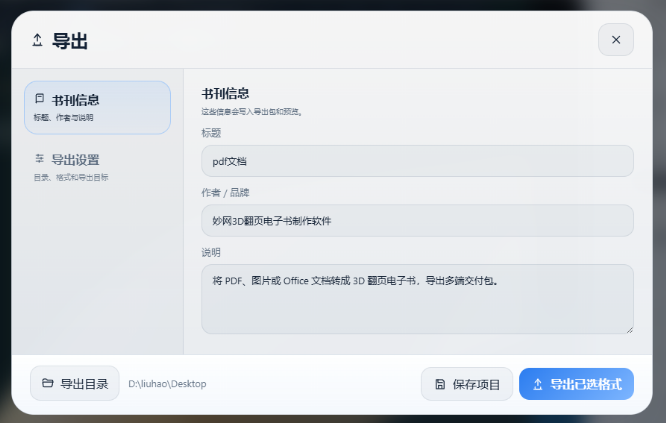This screenshot has height=423, width=666.
Task: Switch to the 导出设置 tab
Action: pos(97,167)
